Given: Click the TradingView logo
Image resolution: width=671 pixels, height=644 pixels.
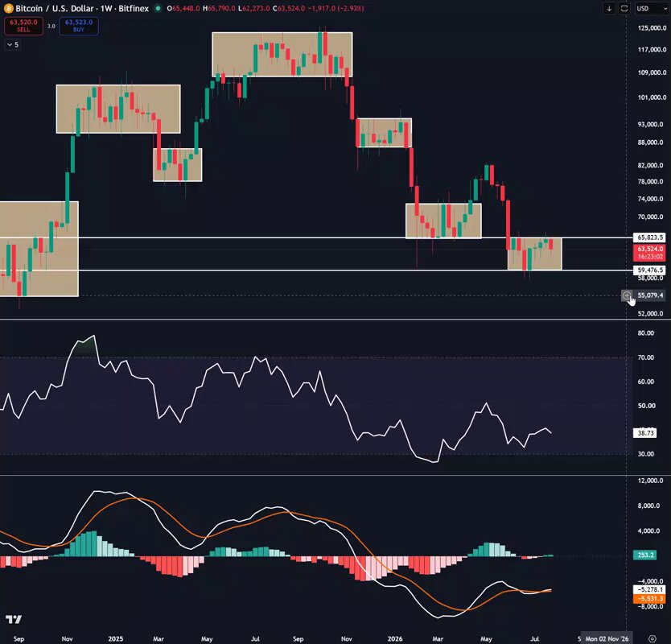Looking at the screenshot, I should tap(13, 619).
